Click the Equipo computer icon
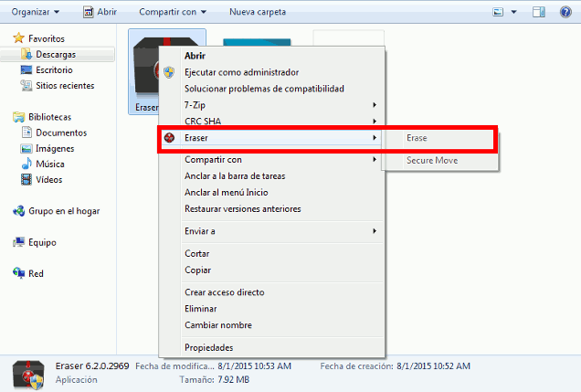Viewport: 581px width, 392px height. point(18,242)
